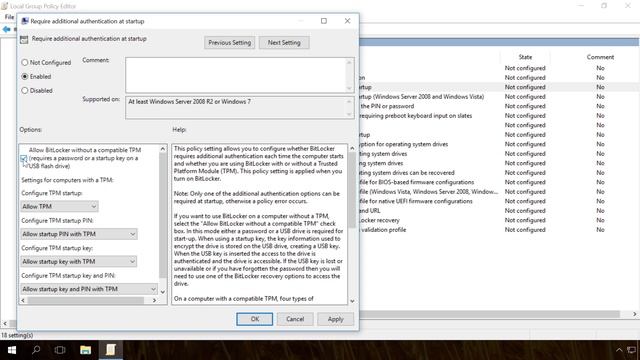Open the Action Center notifications icon
Viewport: 640px width, 360px height.
click(x=632, y=350)
